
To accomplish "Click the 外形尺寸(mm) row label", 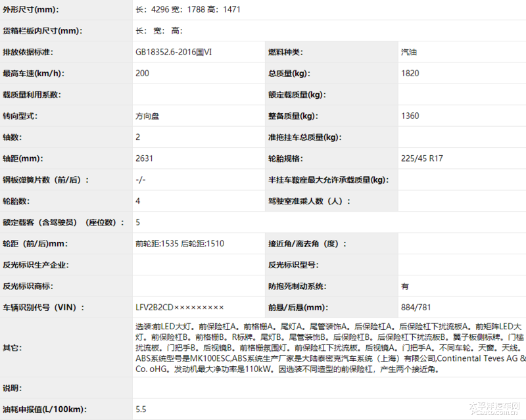I will pos(30,10).
